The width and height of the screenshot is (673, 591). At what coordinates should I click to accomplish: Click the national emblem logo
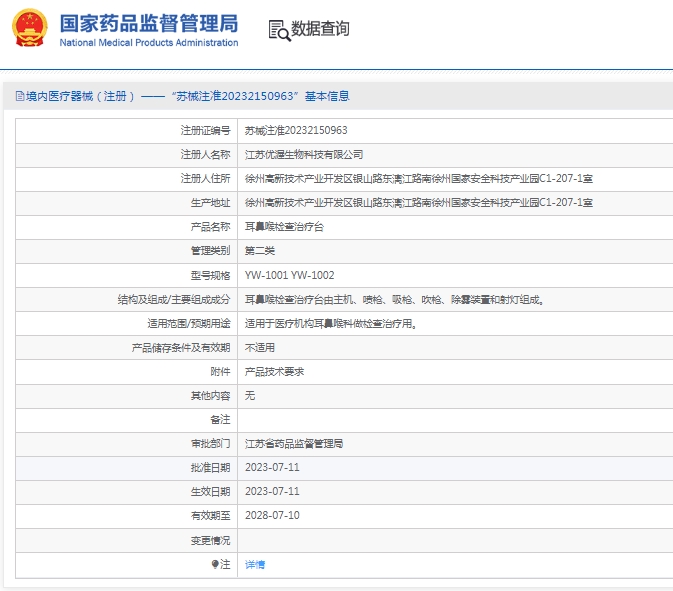[x=30, y=28]
